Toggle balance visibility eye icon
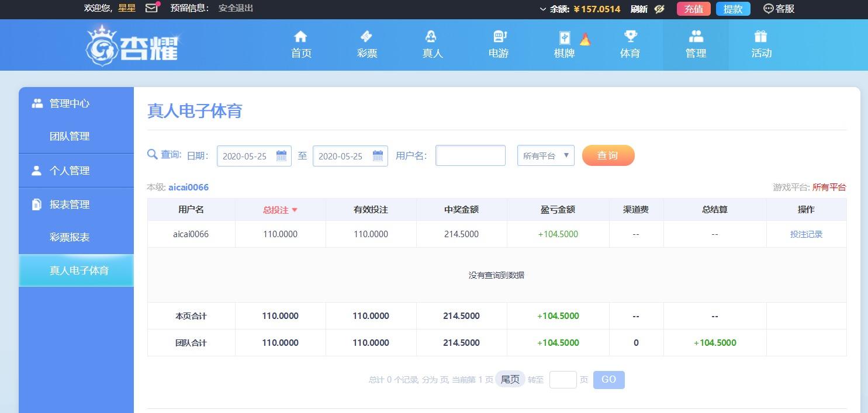This screenshot has width=868, height=413. click(659, 9)
